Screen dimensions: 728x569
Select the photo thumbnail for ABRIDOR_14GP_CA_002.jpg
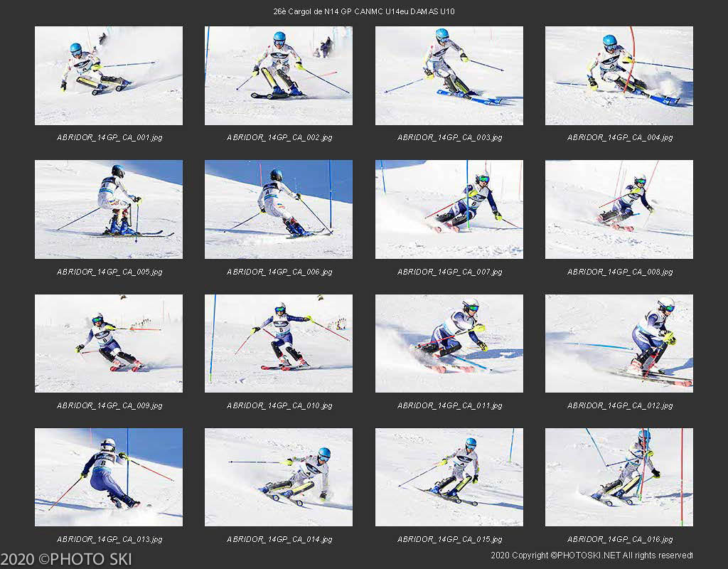(279, 76)
